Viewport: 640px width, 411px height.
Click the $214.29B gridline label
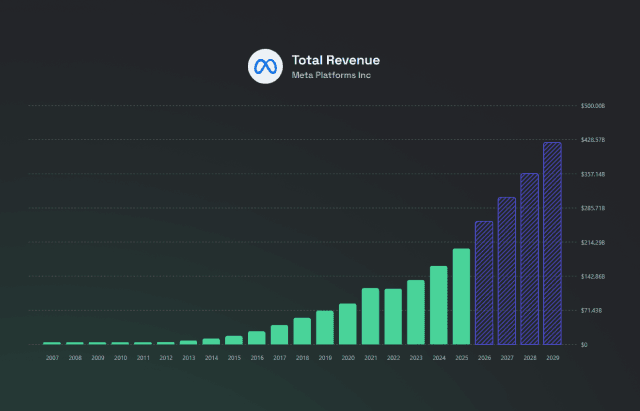click(593, 242)
